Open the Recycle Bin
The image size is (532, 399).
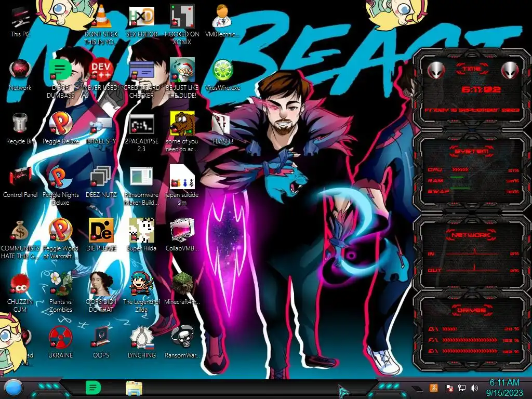tap(20, 129)
